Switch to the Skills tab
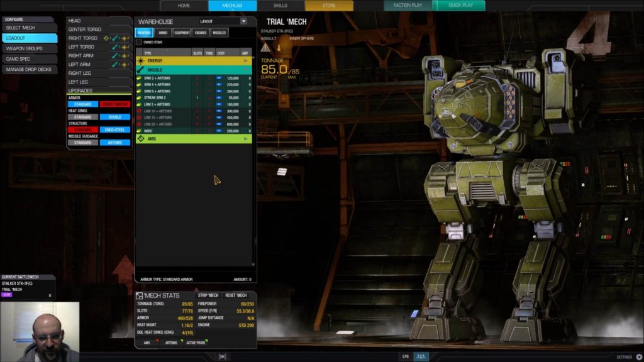Viewport: 644px width, 362px height. [280, 5]
